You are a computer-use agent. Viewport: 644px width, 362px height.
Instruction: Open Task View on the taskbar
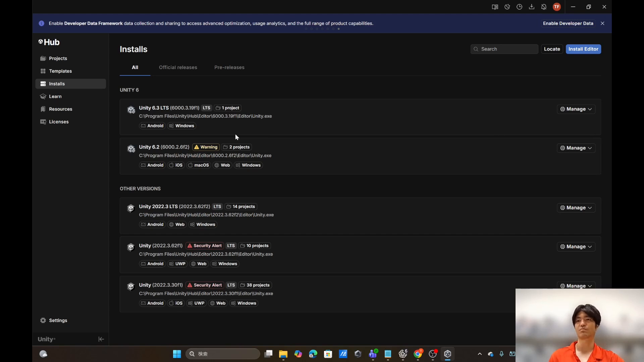(268, 354)
